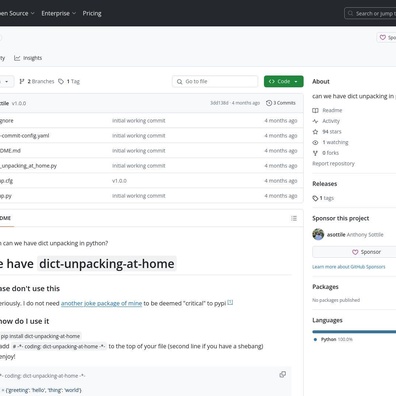The image size is (396, 396).
Task: Click the Sponsor heart button at top
Action: [386, 37]
